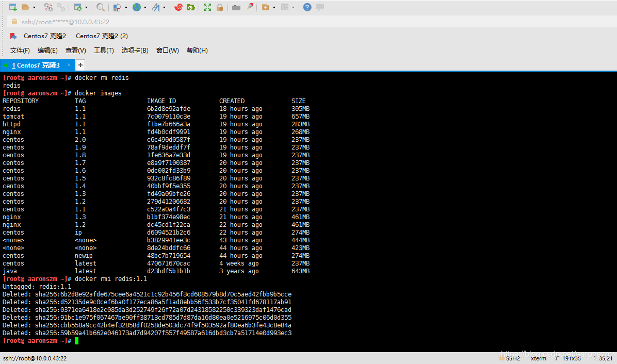
Task: Click status bar ssh://root@10.0.0.43:22 text
Action: [35, 358]
